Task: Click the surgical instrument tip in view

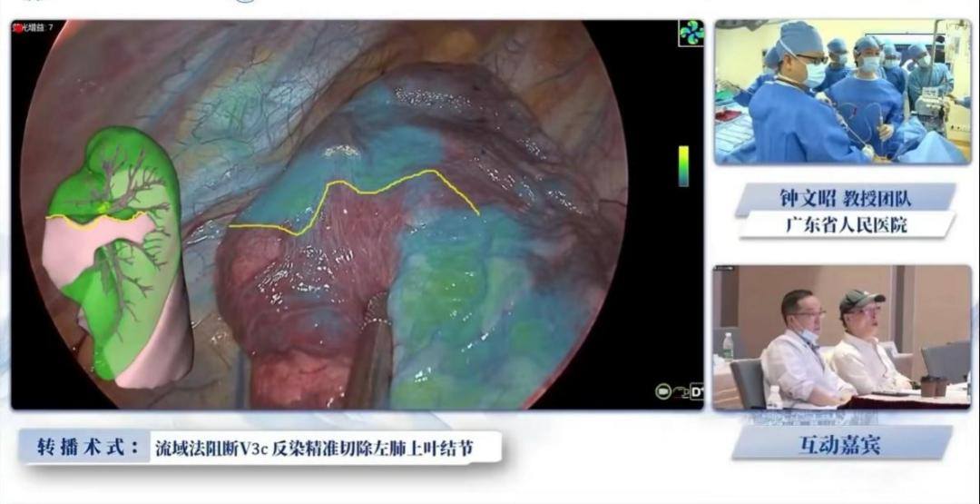Action: [x=377, y=313]
